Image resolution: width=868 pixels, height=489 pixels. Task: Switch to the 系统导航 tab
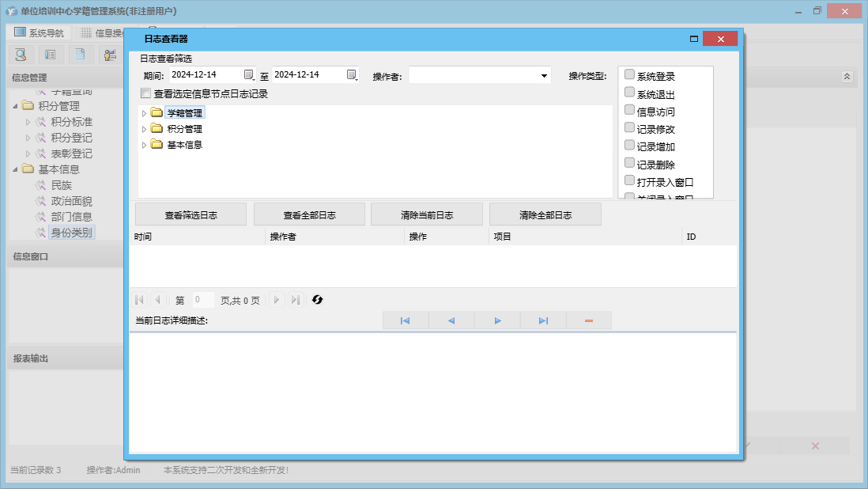pos(39,32)
